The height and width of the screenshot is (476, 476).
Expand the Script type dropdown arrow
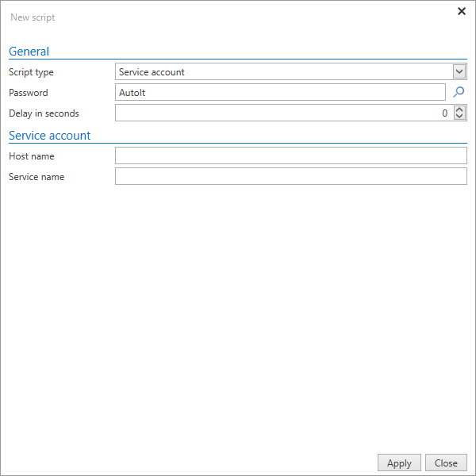pyautogui.click(x=459, y=71)
